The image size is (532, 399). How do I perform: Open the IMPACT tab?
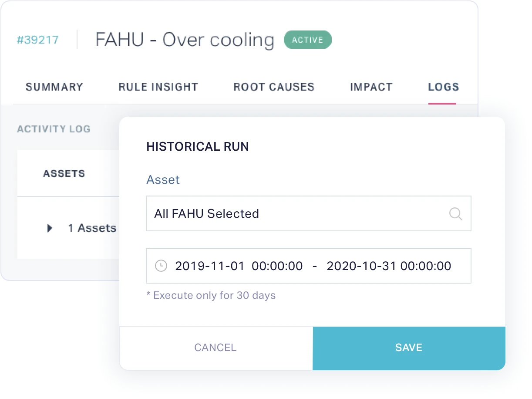371,87
